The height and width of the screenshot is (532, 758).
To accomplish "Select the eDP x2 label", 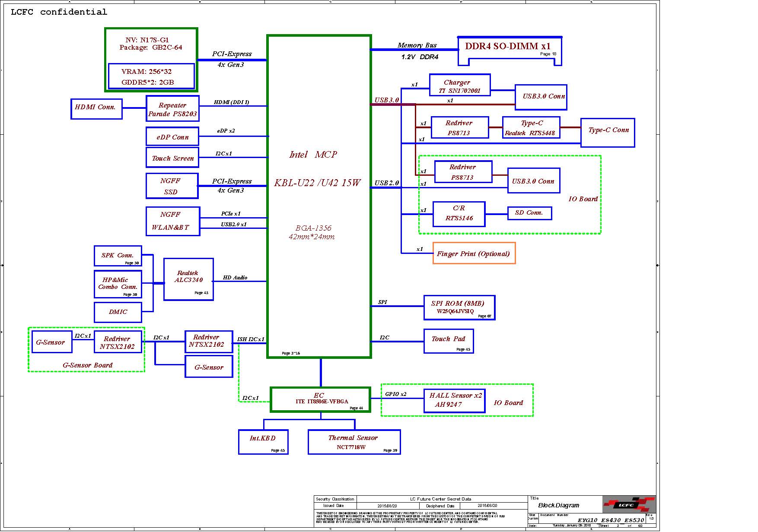I will coord(226,130).
